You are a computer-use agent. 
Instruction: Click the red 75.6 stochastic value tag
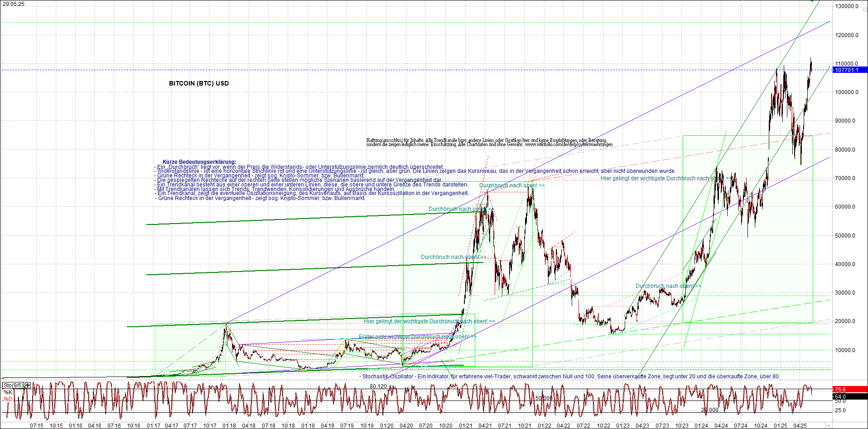pos(850,390)
